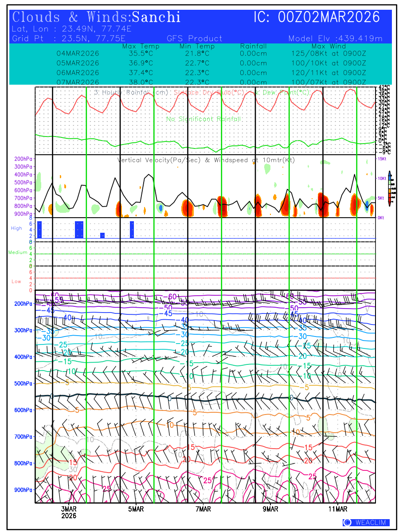Click the Medium cloud panel label
399x532 pixels.
(x=18, y=252)
